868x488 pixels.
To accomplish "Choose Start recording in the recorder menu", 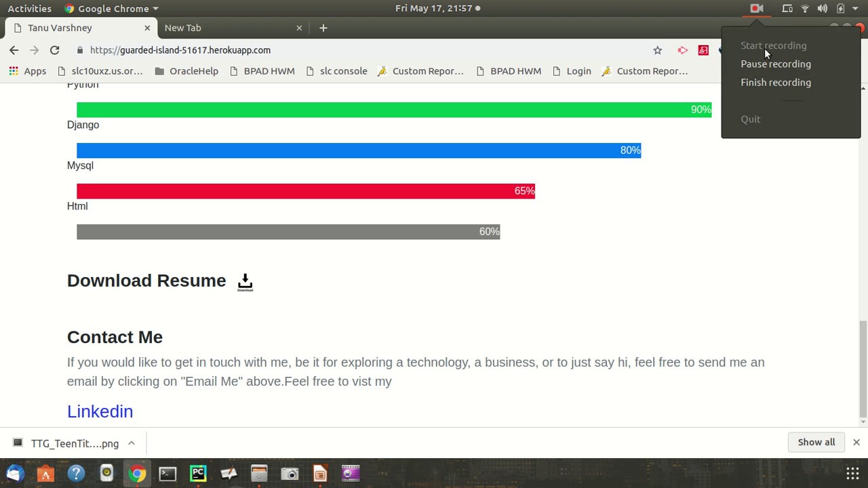I will pos(774,45).
